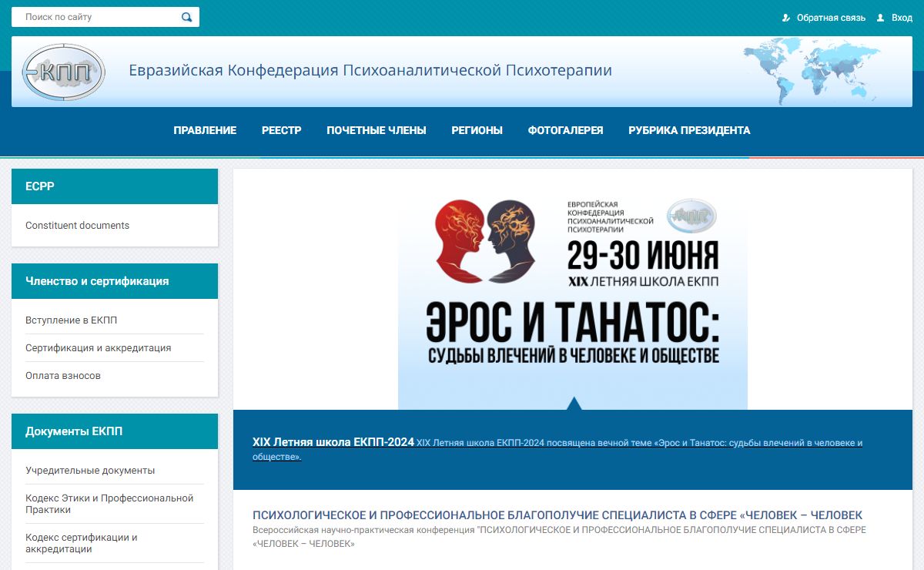This screenshot has height=570, width=924.
Task: Click the summer school description text link
Action: pyautogui.click(x=557, y=450)
